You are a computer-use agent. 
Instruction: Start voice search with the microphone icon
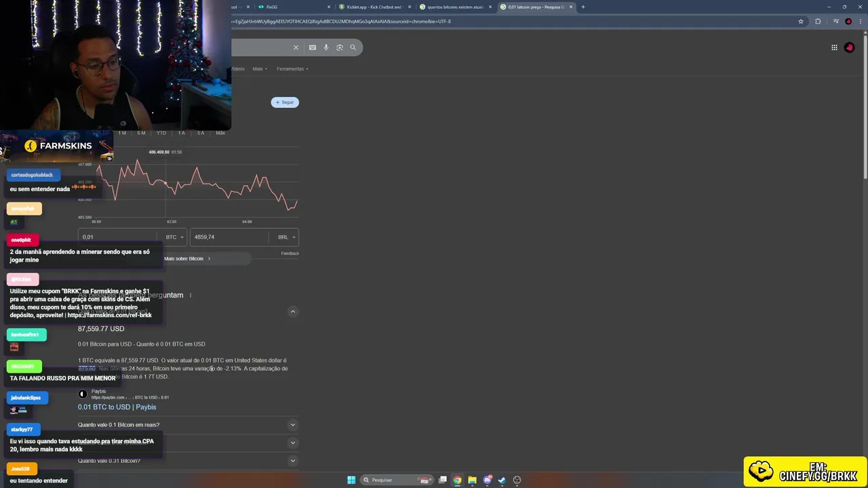tap(326, 47)
